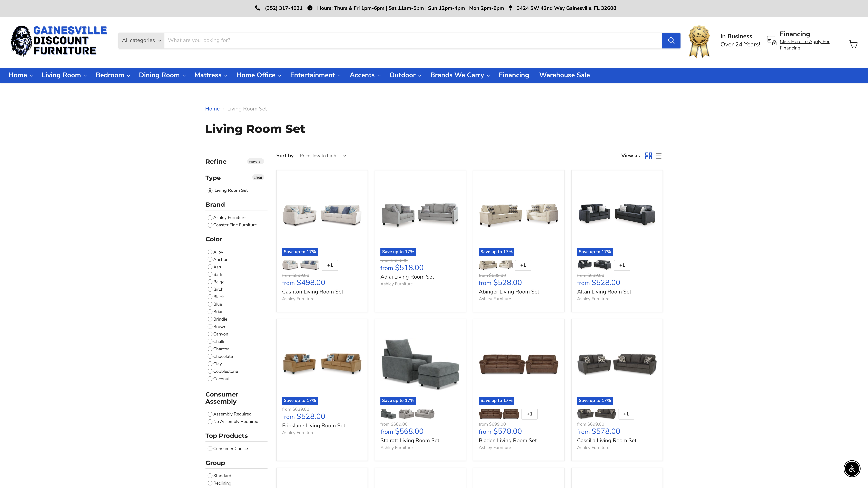Select the Ashley Furniture brand filter

pyautogui.click(x=210, y=218)
